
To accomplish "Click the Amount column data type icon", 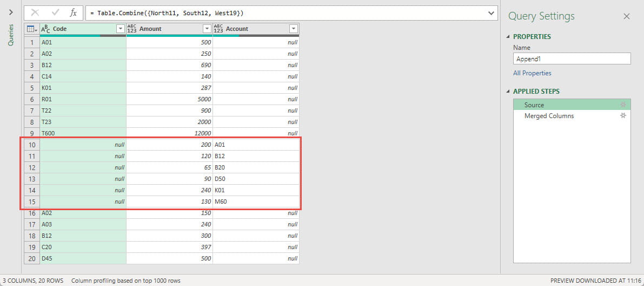I will pyautogui.click(x=132, y=29).
